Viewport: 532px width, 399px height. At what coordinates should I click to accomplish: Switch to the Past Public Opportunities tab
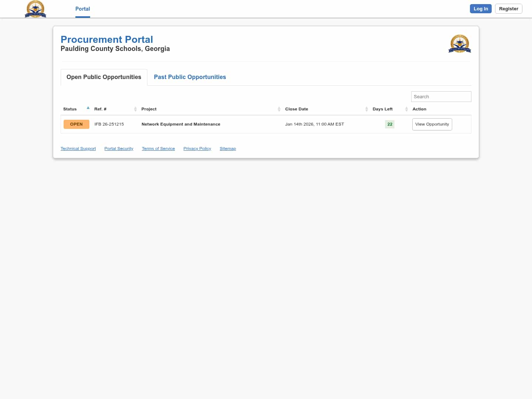[x=190, y=77]
